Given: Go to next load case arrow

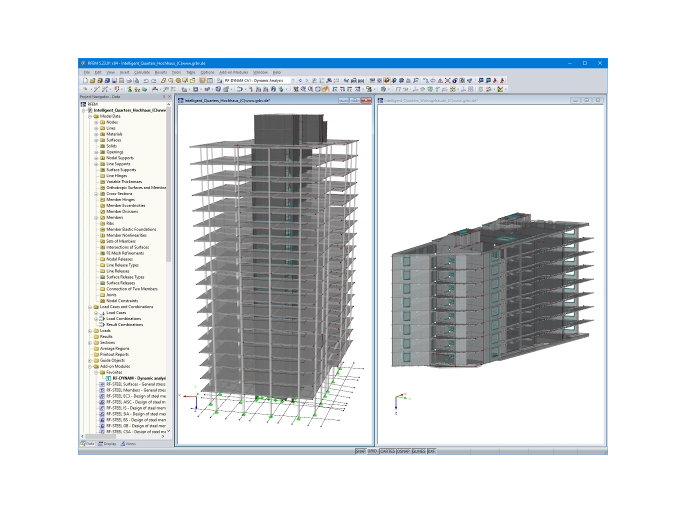Looking at the screenshot, I should pos(307,80).
